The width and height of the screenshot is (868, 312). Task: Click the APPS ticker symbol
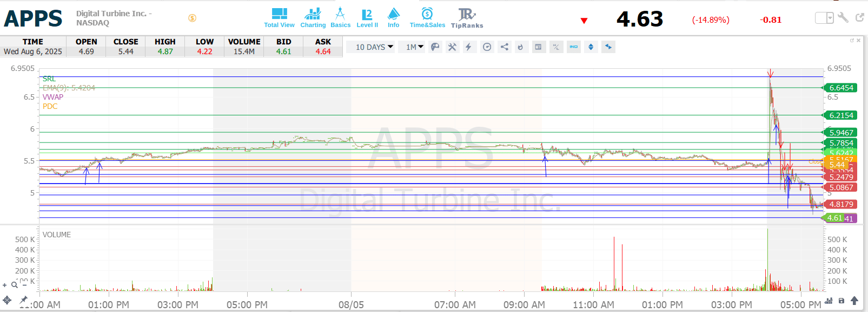(x=33, y=18)
